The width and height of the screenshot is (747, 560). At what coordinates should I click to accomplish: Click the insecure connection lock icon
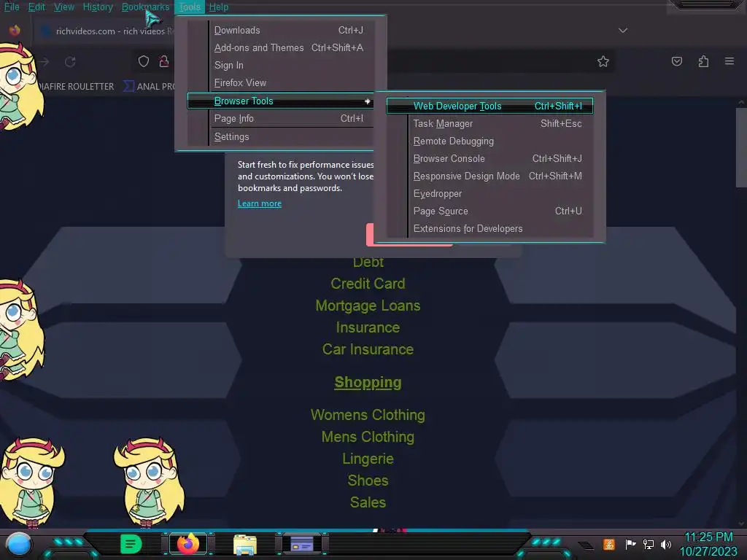click(164, 61)
